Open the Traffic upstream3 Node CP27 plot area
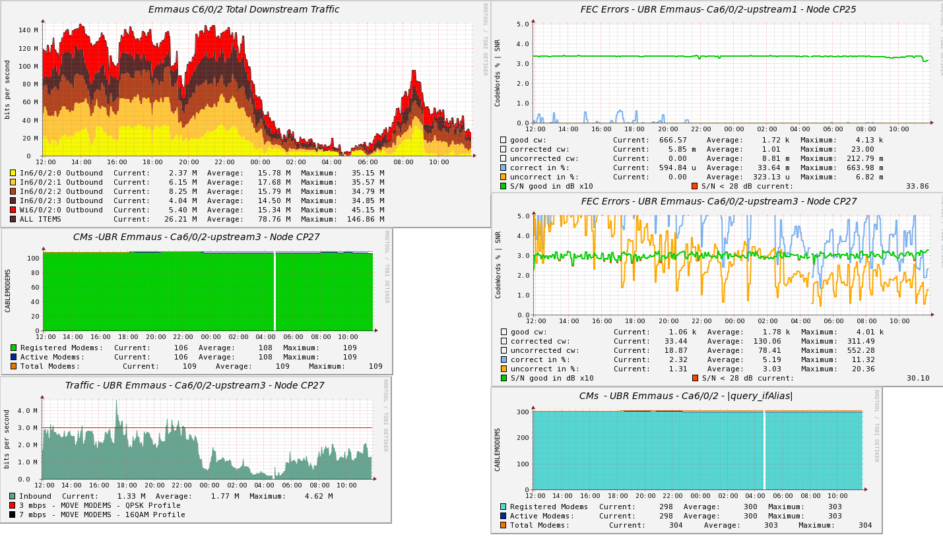This screenshot has width=943, height=560. (207, 439)
